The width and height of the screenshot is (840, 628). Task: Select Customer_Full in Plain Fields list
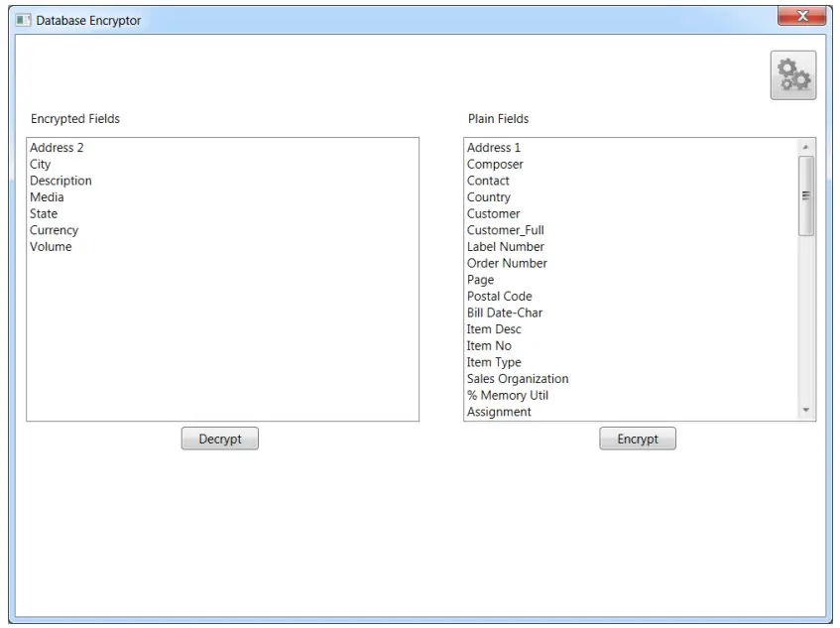[x=505, y=230]
